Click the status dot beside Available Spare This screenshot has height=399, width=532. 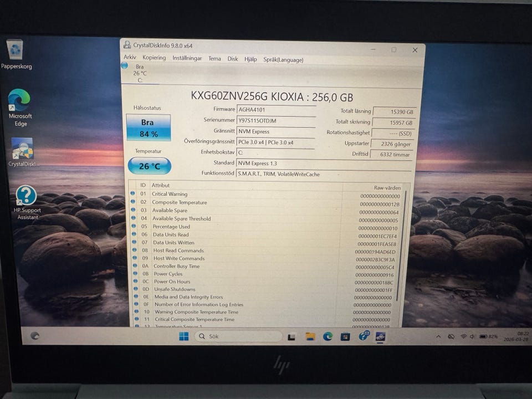[133, 209]
